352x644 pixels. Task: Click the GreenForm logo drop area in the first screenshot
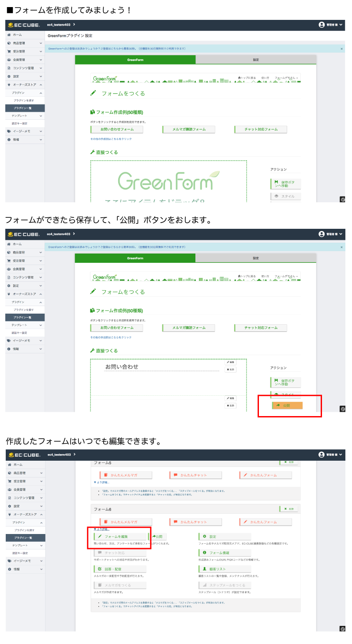[x=169, y=181]
